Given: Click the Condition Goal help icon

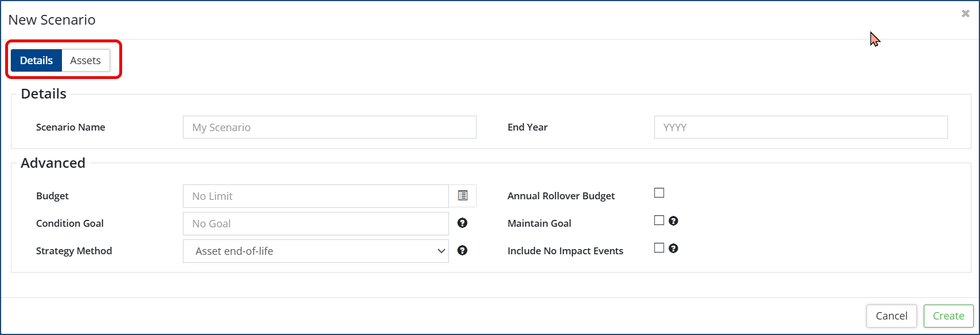Looking at the screenshot, I should pos(462,223).
